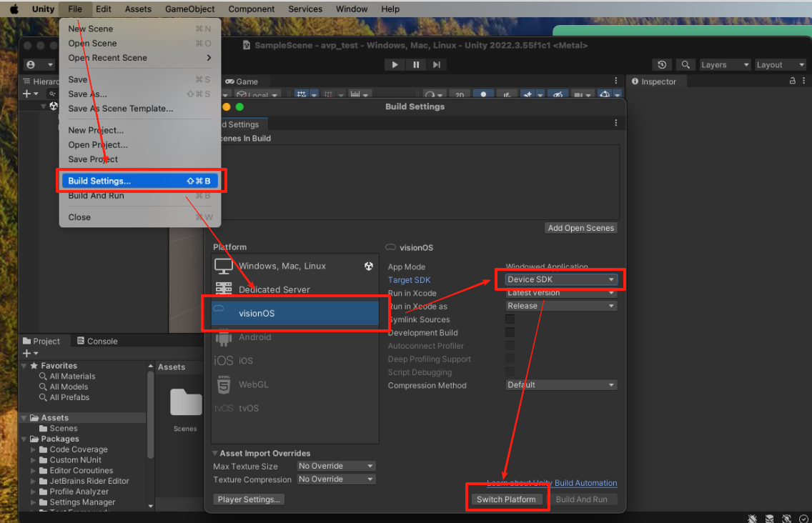Open the Run in Xcode as Release dropdown

561,306
